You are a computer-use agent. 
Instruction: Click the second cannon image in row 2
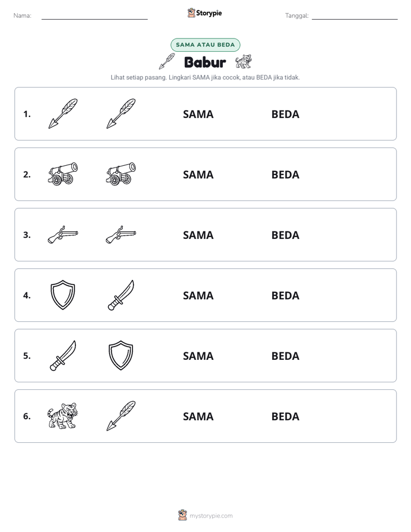click(x=121, y=174)
